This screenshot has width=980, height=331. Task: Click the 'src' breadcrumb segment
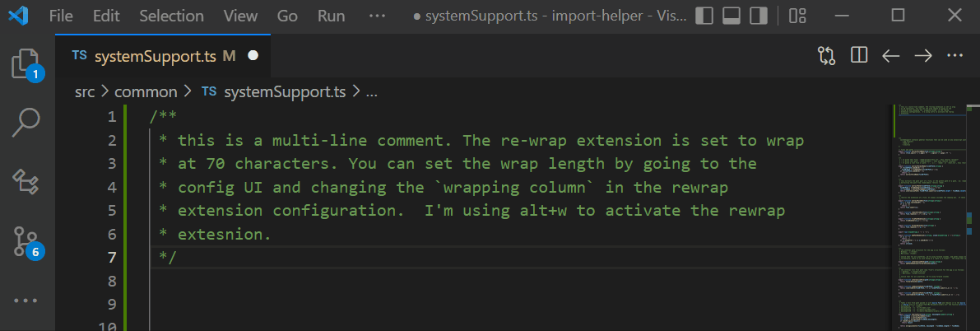[85, 92]
